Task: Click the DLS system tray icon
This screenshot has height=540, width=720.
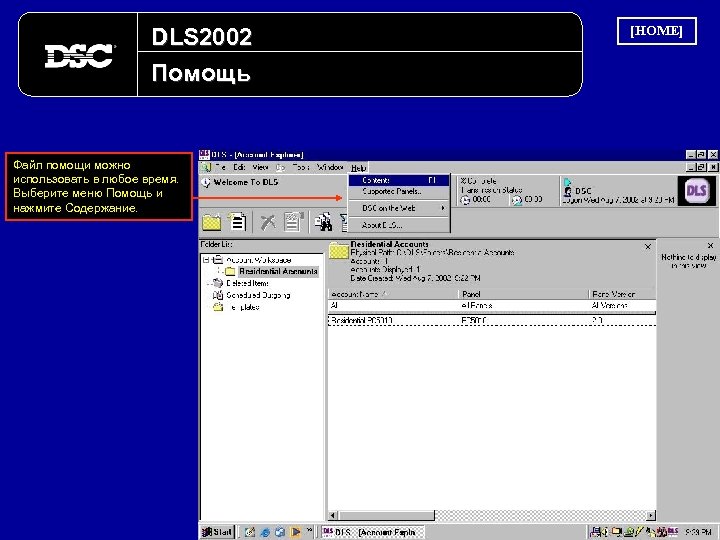Action: tap(673, 532)
